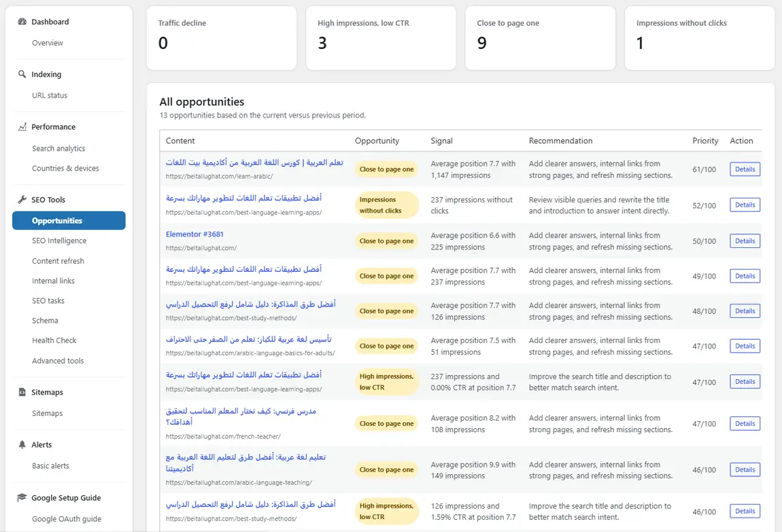Open Details for the 52/100 priority row
Image resolution: width=782 pixels, height=532 pixels.
pyautogui.click(x=745, y=205)
